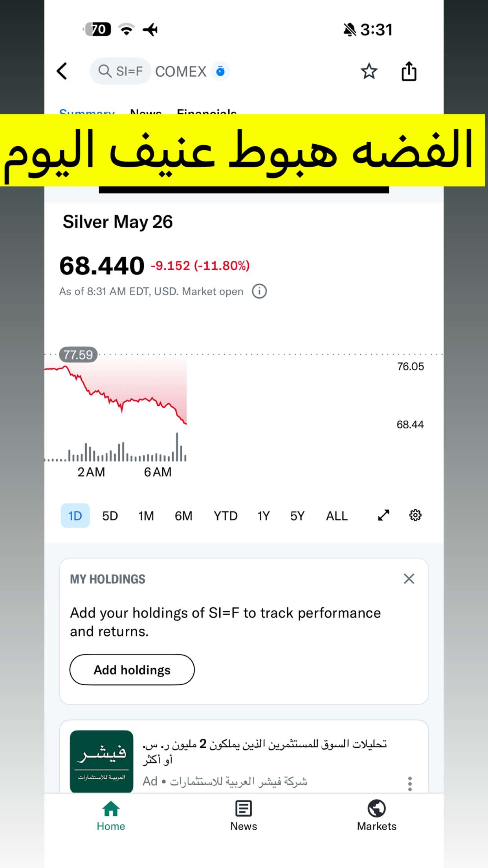The width and height of the screenshot is (488, 868).
Task: Open the Markets globe icon
Action: coord(376,809)
